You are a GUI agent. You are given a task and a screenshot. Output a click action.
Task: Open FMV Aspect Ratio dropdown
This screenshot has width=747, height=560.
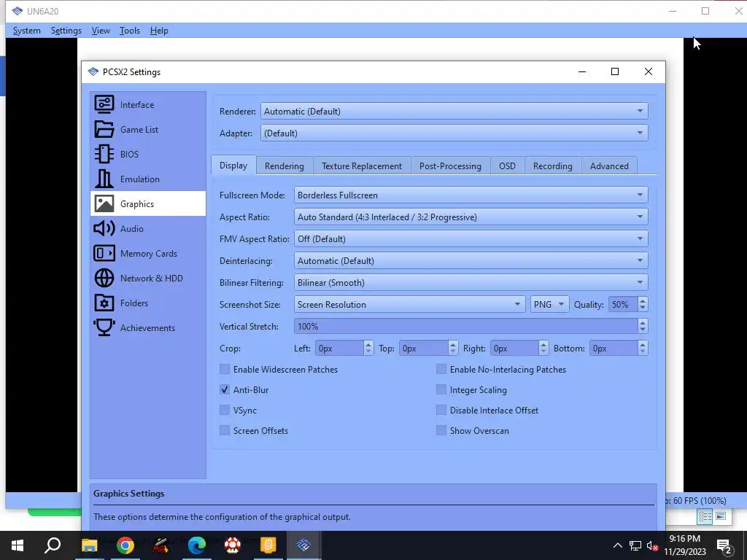click(x=471, y=238)
